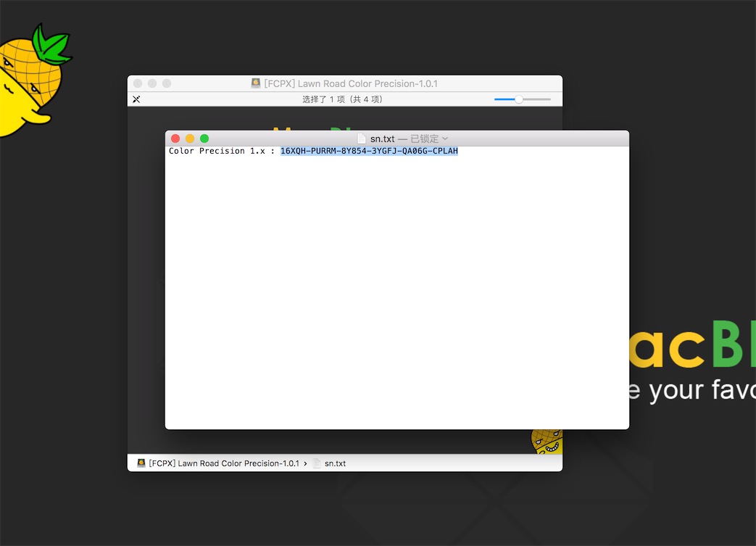756x546 pixels.
Task: Click the '选择了 1 项 (共 4 项)' status text
Action: (343, 99)
